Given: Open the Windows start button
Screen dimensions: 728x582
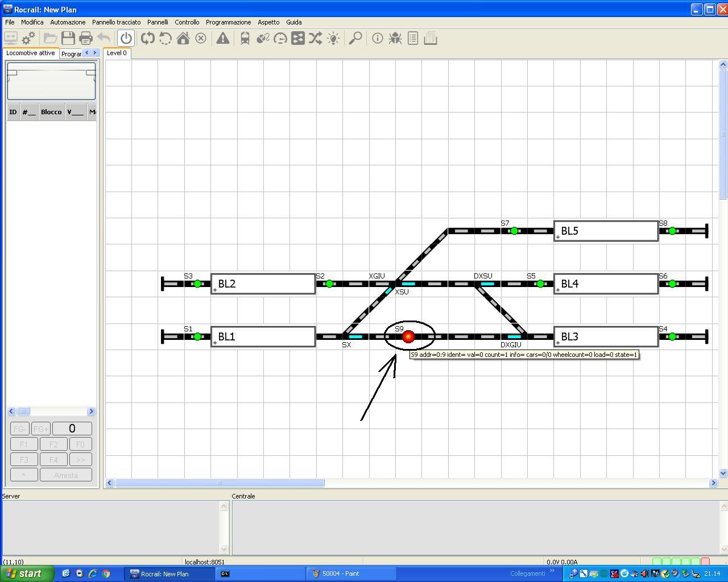Looking at the screenshot, I should pyautogui.click(x=27, y=573).
